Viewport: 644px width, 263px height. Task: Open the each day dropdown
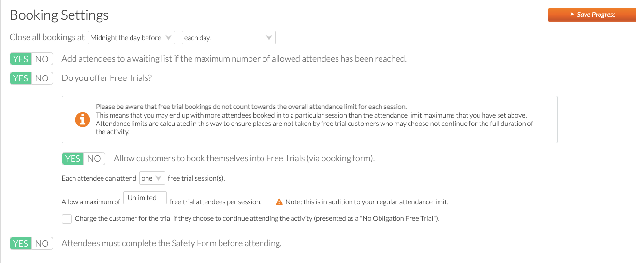pyautogui.click(x=229, y=38)
